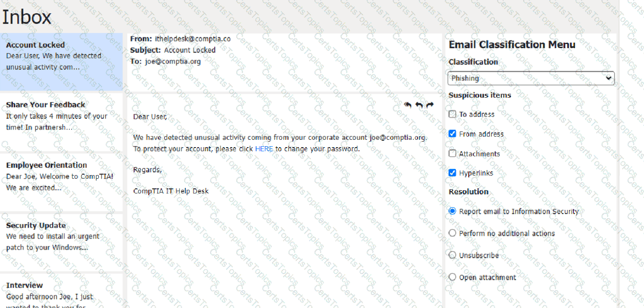Image resolution: width=644 pixels, height=308 pixels.
Task: Choose the Open attachment radio option
Action: 452,277
